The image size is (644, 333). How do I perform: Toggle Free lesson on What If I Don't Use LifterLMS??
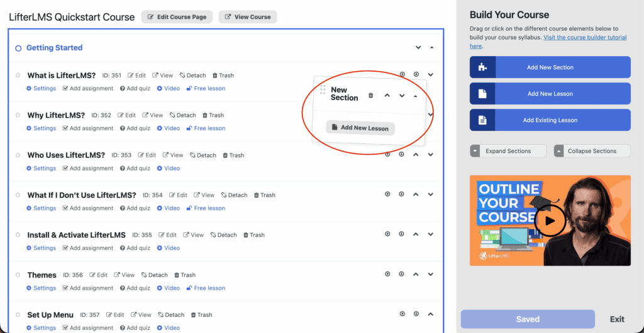click(206, 208)
